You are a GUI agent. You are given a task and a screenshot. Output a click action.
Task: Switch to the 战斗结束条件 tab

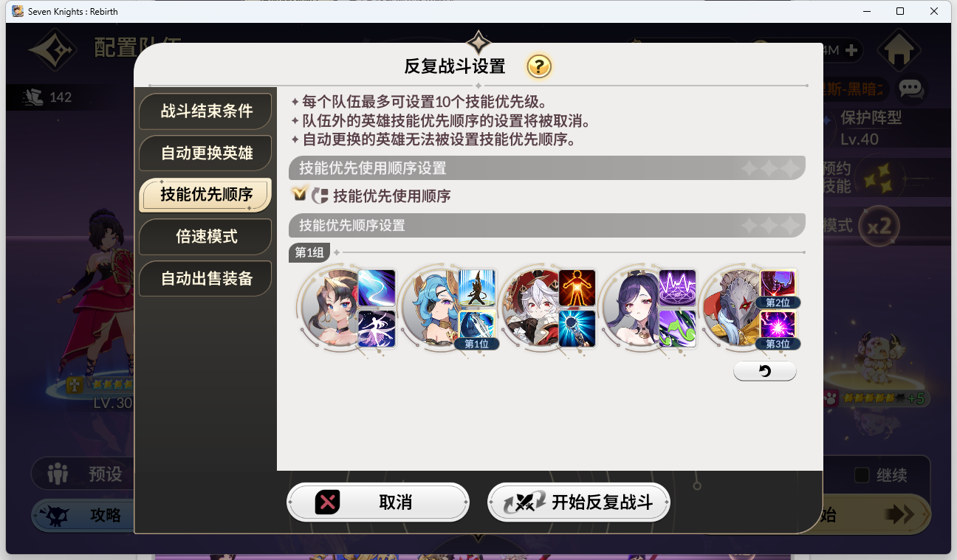[x=206, y=111]
